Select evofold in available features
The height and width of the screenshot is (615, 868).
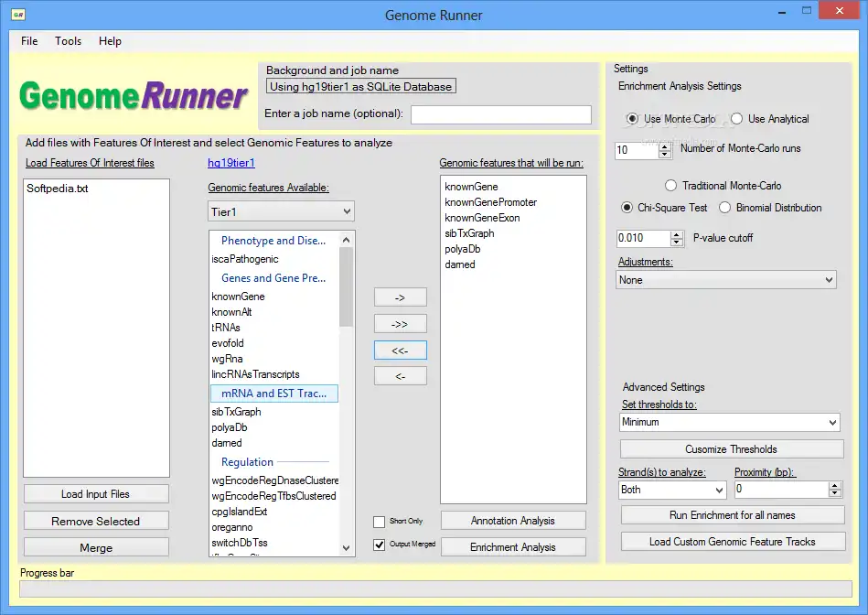[x=228, y=343]
